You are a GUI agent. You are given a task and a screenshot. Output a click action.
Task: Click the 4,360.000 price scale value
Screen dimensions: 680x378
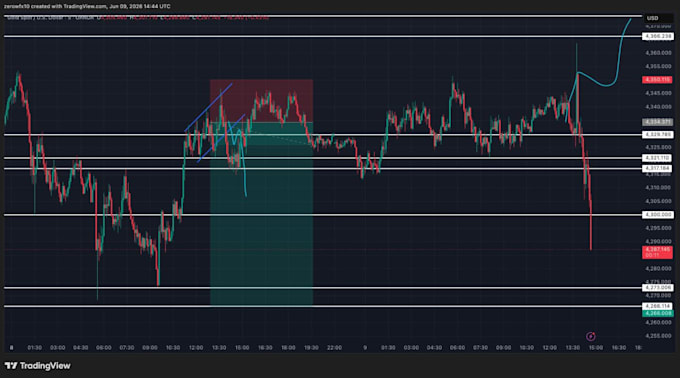coord(658,53)
